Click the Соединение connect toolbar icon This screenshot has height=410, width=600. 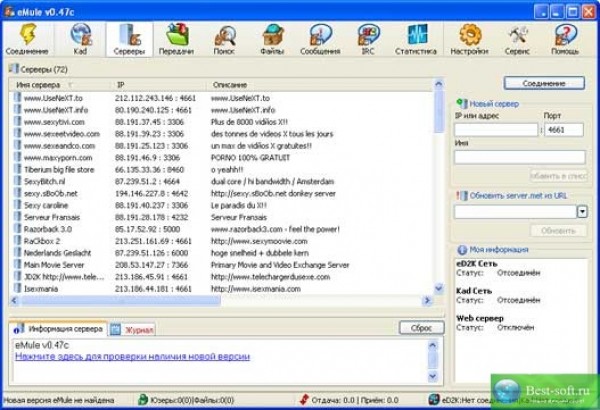pyautogui.click(x=24, y=39)
